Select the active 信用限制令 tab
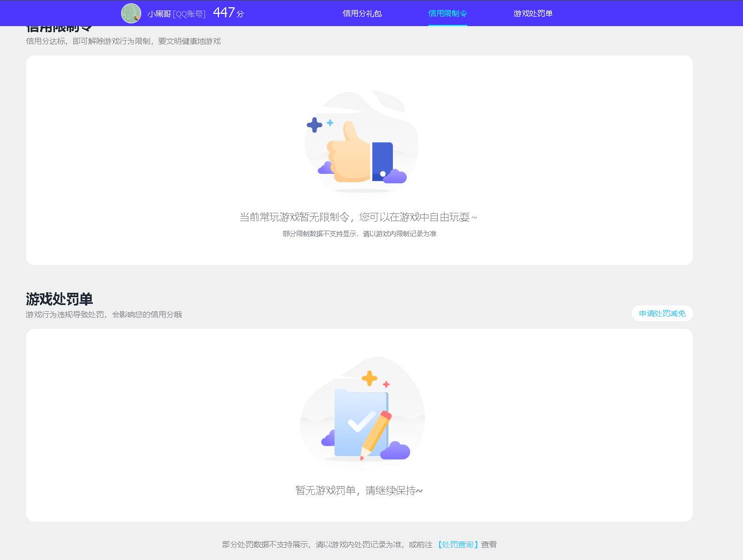Screen dimensions: 743x560 pyautogui.click(x=448, y=13)
